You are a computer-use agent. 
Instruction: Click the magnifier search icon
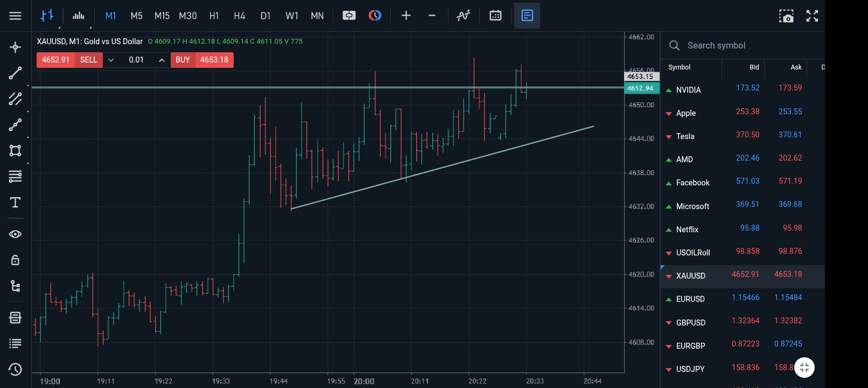[x=674, y=46]
